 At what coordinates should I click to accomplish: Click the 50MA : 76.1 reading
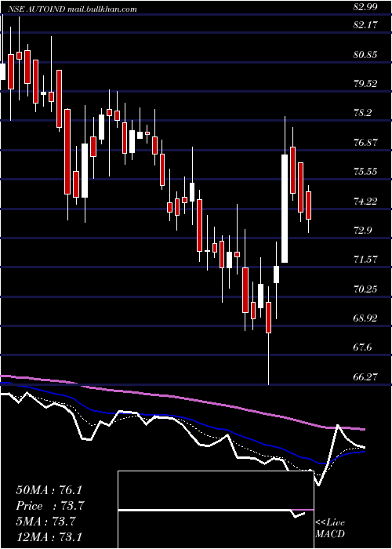click(50, 490)
